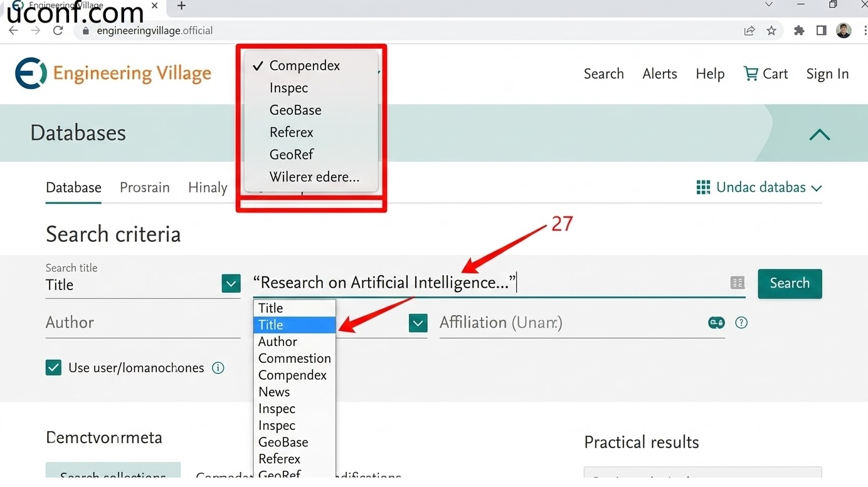
Task: Open the browser extensions puzzle icon
Action: coord(799,30)
